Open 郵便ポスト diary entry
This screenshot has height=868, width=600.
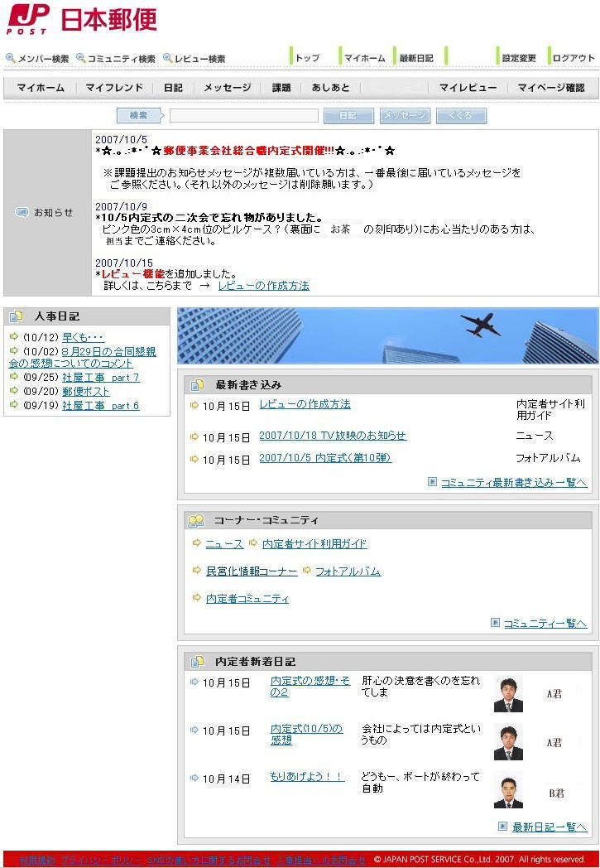tap(86, 392)
